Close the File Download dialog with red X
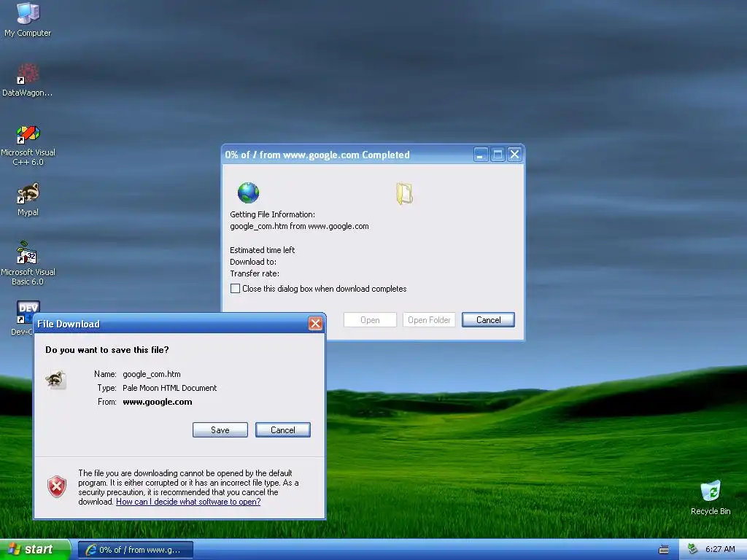Image resolution: width=747 pixels, height=560 pixels. pos(315,324)
